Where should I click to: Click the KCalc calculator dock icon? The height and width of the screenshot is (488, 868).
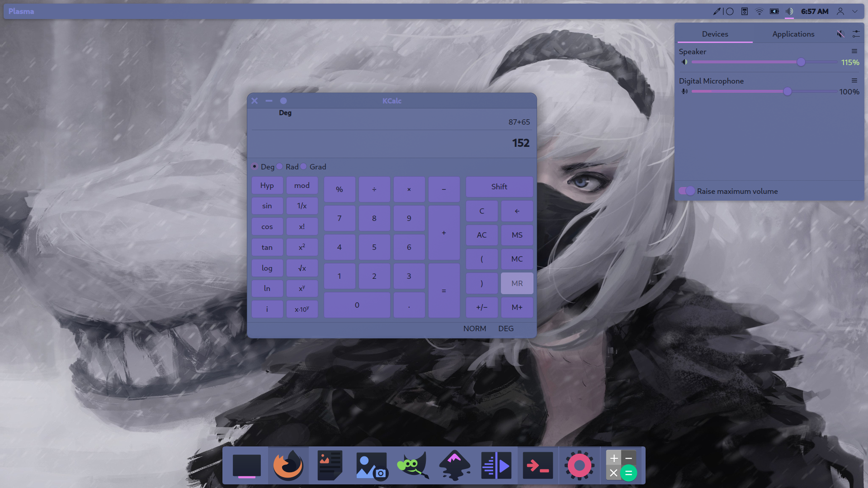pos(621,465)
